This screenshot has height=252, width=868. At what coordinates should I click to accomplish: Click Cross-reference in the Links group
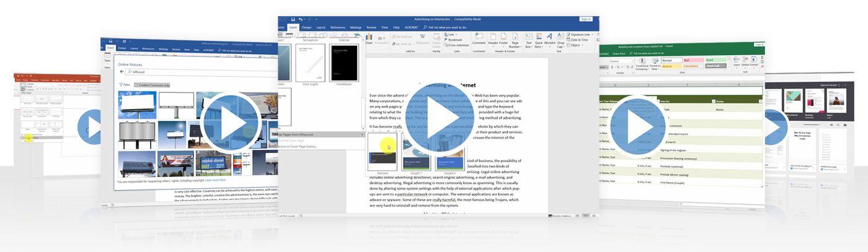click(458, 45)
